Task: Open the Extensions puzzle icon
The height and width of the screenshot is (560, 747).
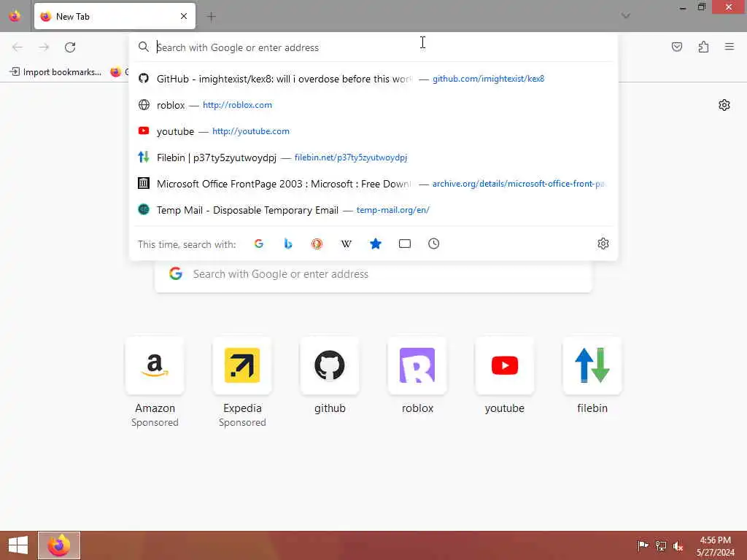Action: click(703, 47)
